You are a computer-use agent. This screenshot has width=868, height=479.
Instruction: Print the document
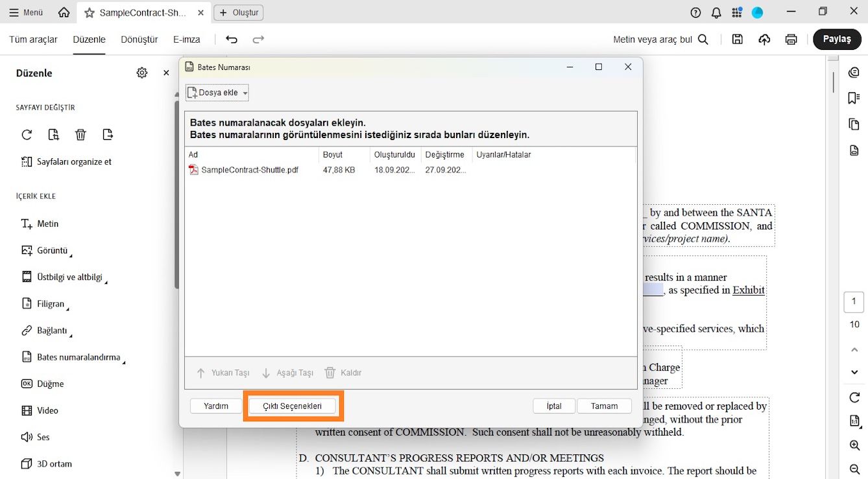tap(791, 40)
